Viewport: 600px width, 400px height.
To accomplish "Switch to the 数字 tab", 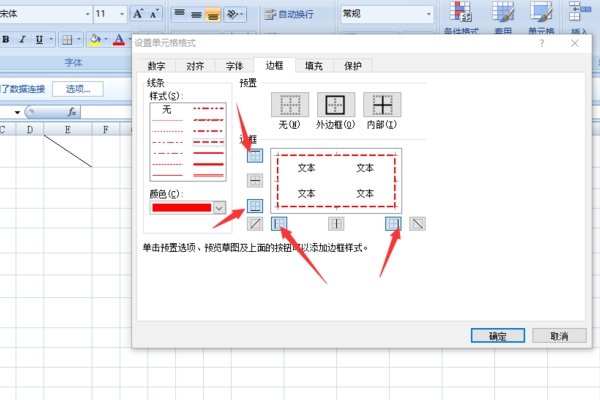I will click(x=156, y=66).
